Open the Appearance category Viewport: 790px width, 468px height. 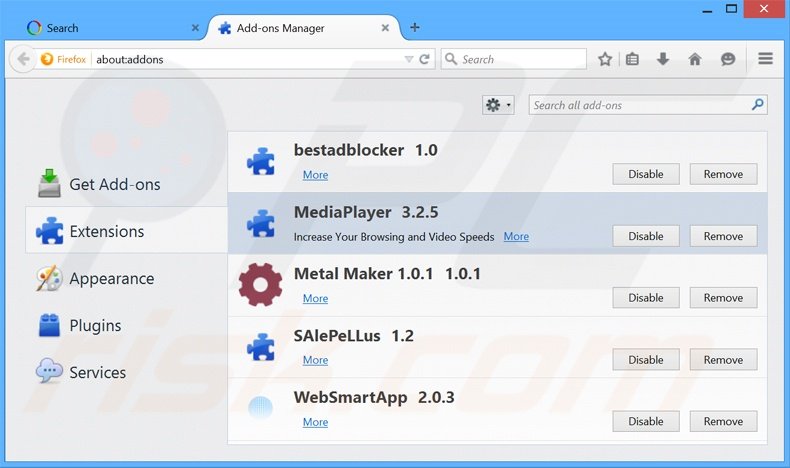126,278
